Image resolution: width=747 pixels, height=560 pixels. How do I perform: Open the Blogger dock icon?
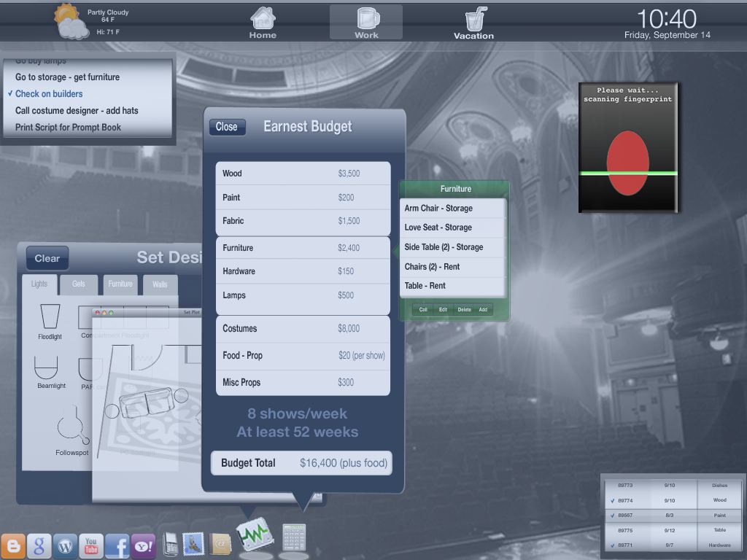coord(13,545)
